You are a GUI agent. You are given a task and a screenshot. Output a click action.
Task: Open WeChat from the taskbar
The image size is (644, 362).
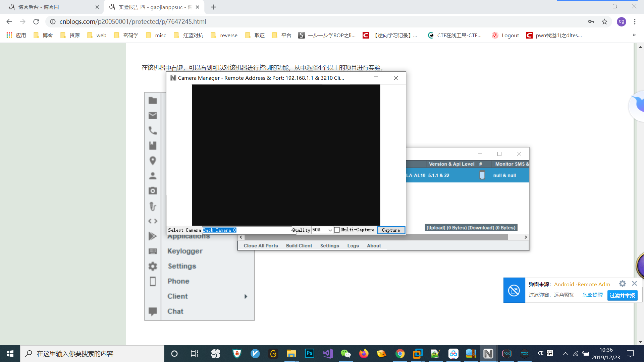[x=345, y=354]
